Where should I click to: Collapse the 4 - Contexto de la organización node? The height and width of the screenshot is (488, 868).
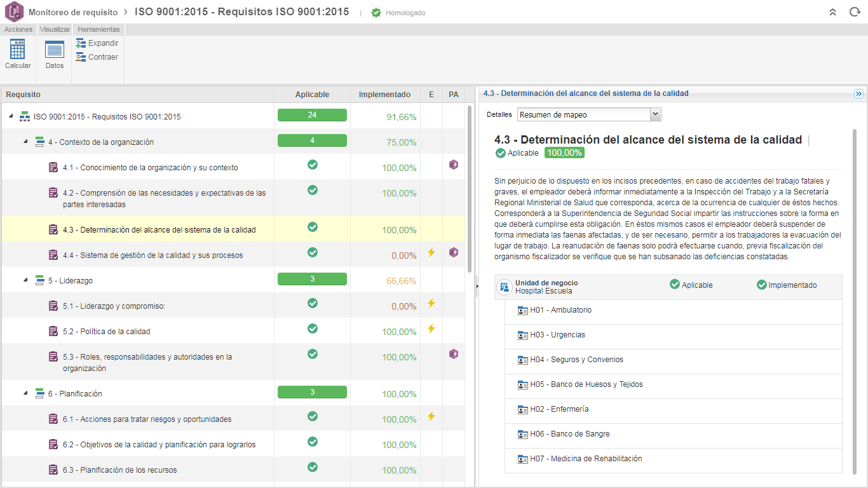pyautogui.click(x=26, y=142)
